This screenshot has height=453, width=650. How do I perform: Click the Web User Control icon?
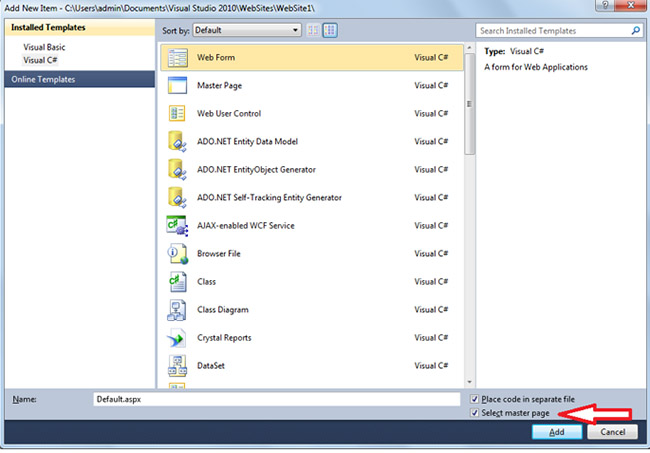click(x=177, y=113)
